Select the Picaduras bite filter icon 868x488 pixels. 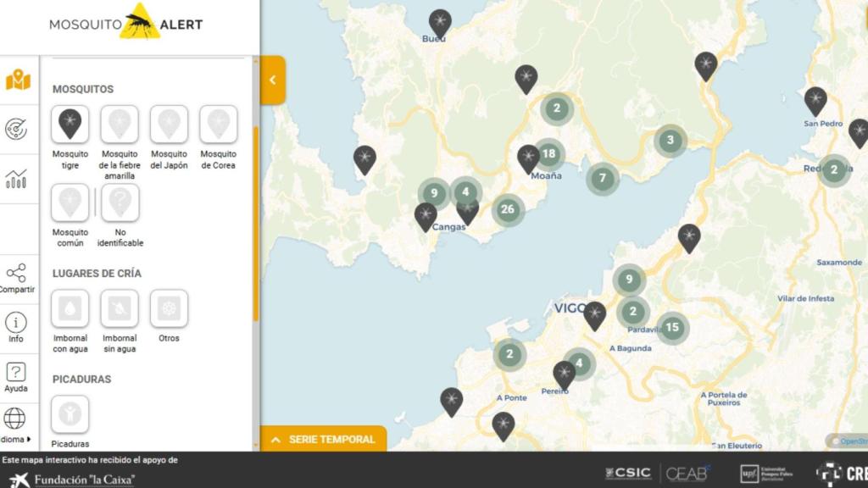(x=70, y=413)
